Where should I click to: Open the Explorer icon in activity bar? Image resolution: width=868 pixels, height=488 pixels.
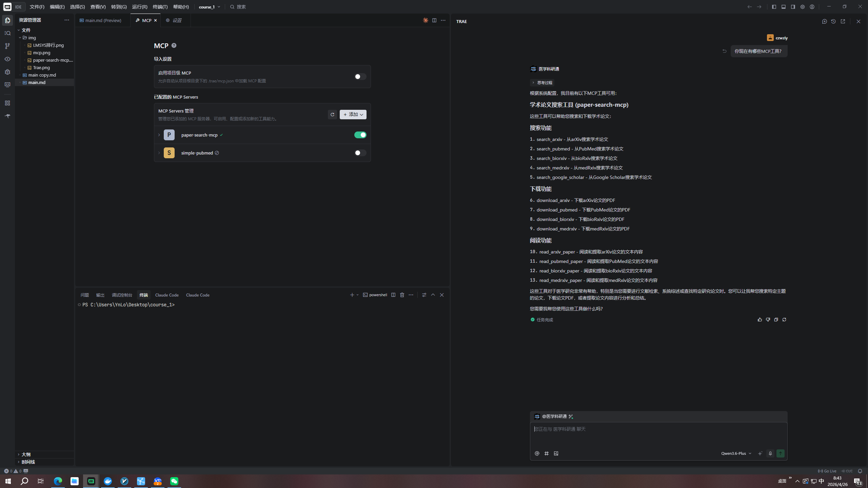click(7, 20)
